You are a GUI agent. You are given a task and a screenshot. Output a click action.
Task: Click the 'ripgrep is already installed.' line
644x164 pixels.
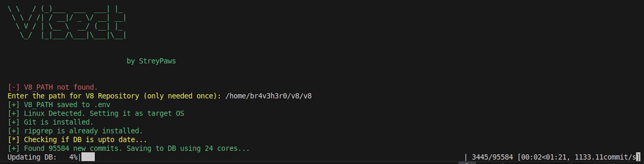tap(83, 131)
